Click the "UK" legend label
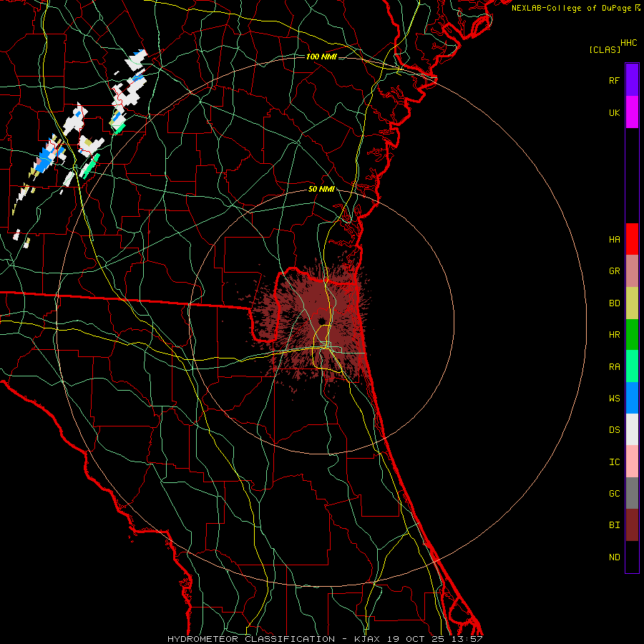644x644 pixels. [x=614, y=112]
